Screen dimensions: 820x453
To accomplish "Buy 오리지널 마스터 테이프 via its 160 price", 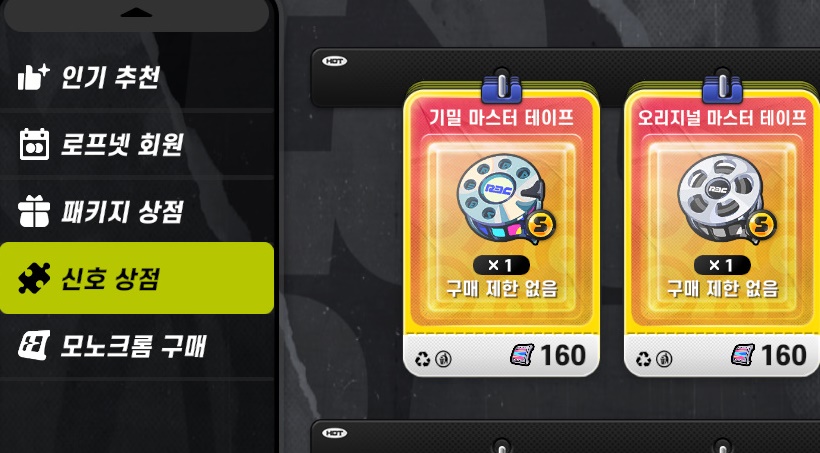I will coord(769,355).
